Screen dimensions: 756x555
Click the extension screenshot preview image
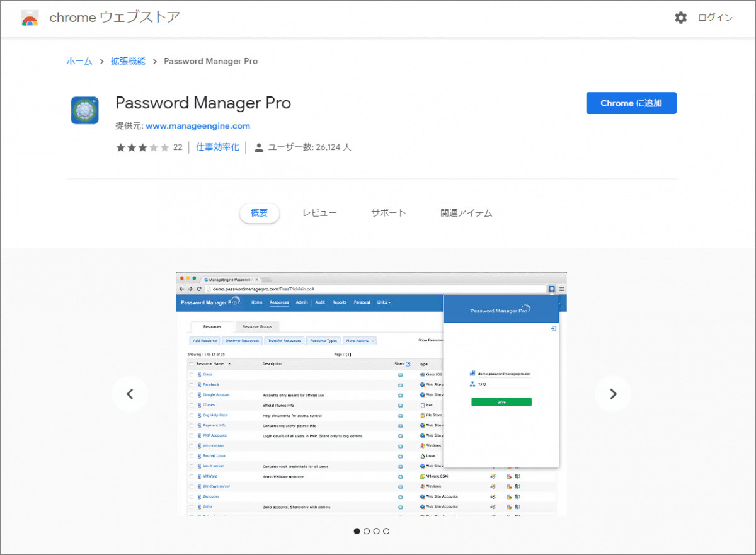(371, 394)
